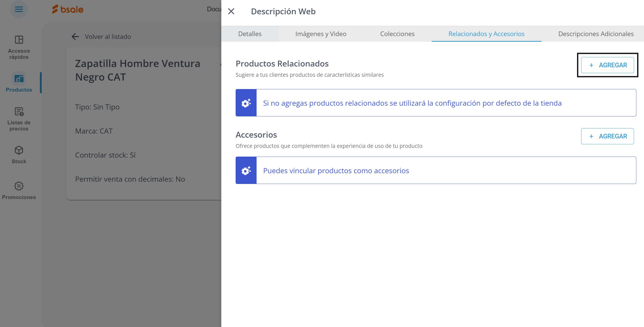This screenshot has width=644, height=327.
Task: Click AGREGAR for Productos Relacionados
Action: (607, 65)
